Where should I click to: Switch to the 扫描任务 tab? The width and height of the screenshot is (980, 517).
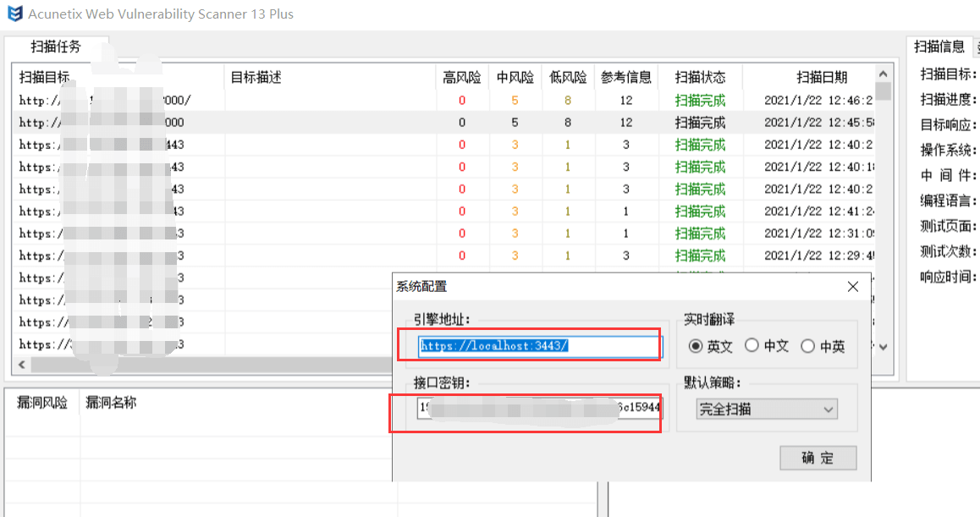(x=56, y=47)
